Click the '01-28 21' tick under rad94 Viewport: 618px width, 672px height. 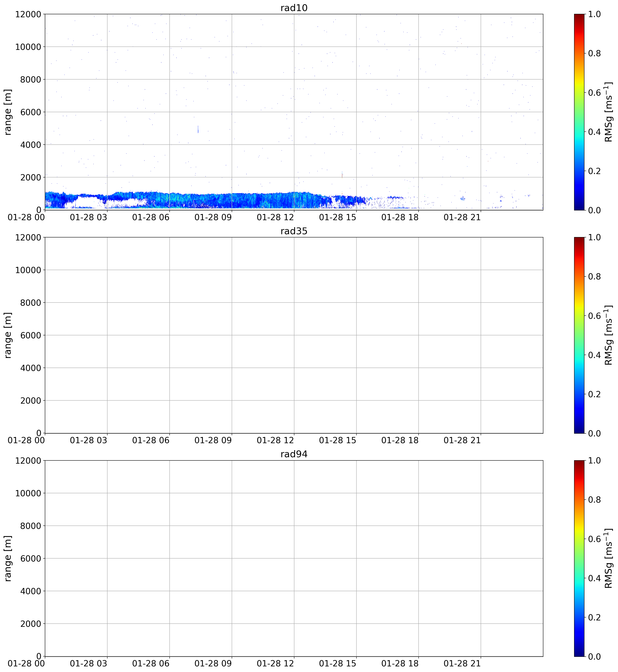tap(462, 663)
